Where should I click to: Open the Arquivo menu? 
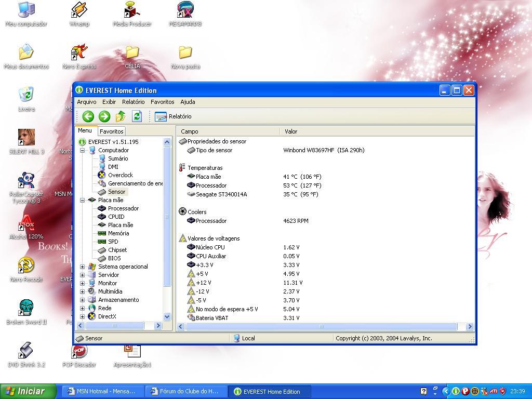(87, 102)
